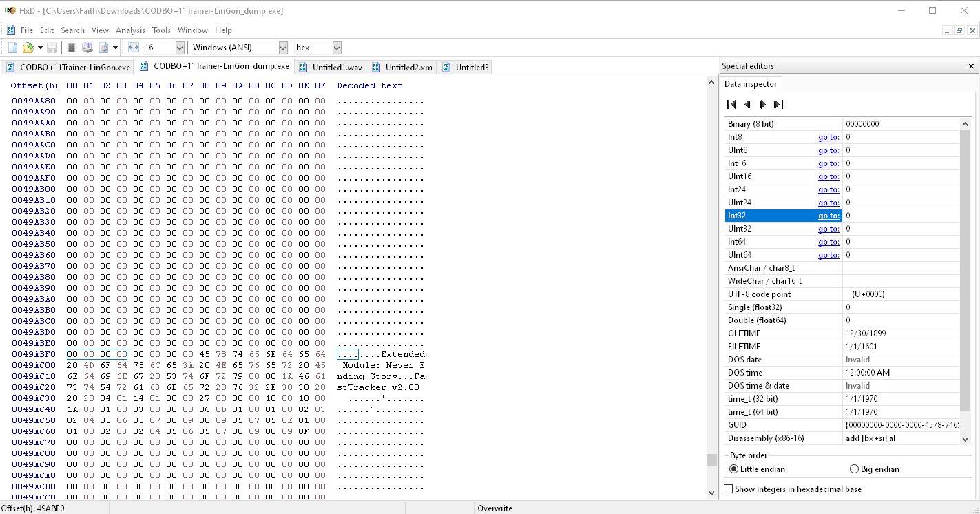
Task: Select Big endian byte order
Action: click(875, 469)
